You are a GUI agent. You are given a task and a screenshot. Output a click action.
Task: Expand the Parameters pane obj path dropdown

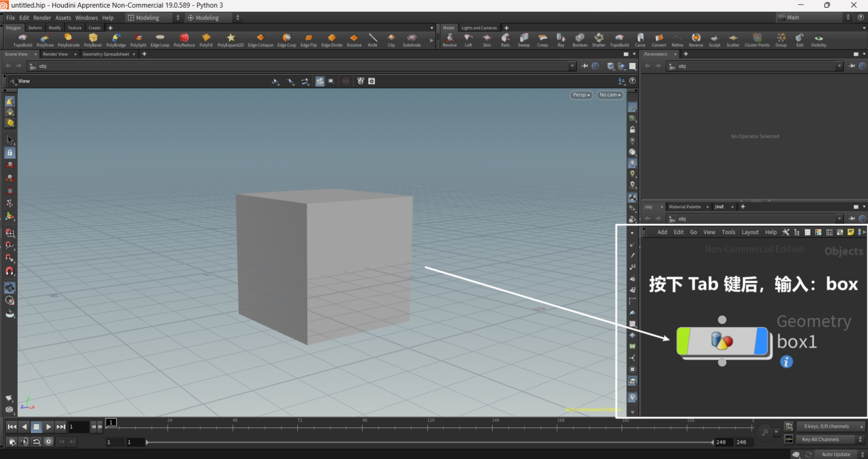click(x=840, y=66)
